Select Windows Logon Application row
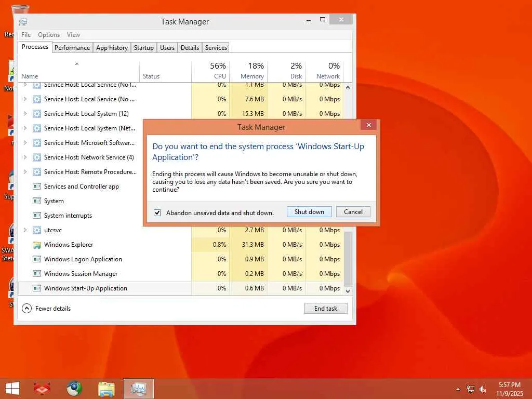Image resolution: width=532 pixels, height=399 pixels. pyautogui.click(x=180, y=259)
